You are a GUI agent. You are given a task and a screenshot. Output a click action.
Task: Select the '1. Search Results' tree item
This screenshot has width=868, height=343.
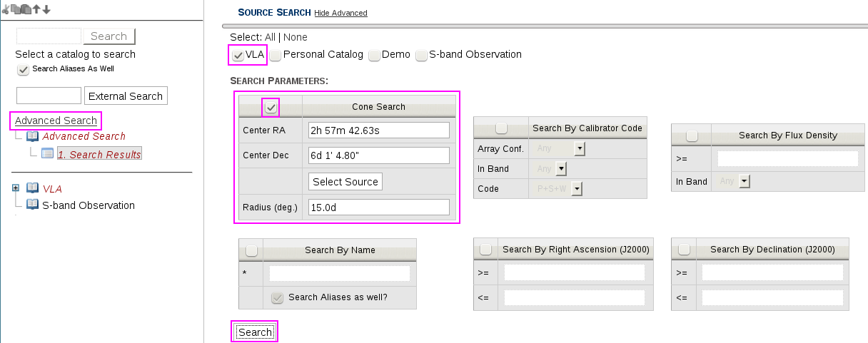(99, 154)
